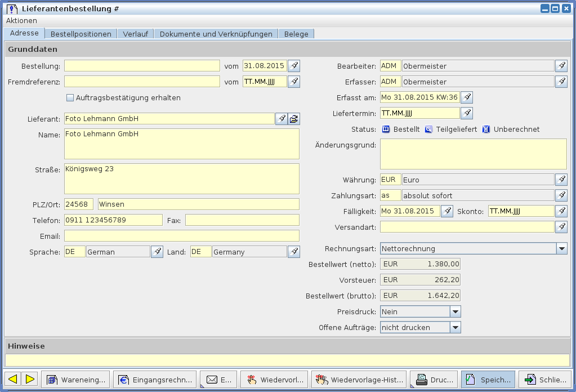The image size is (576, 392).
Task: Toggle the Teilgeliefert status indicator
Action: tap(429, 129)
